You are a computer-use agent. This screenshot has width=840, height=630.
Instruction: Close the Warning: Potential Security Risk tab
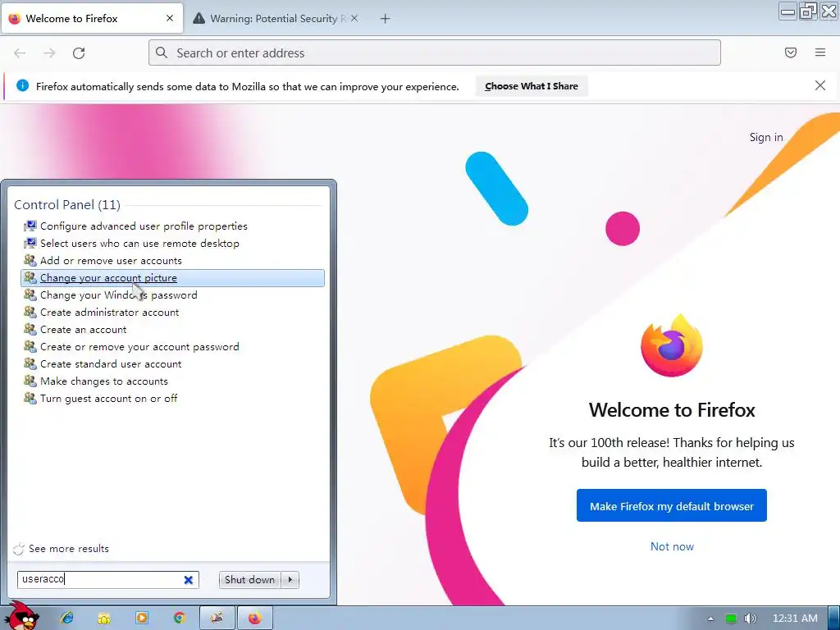[354, 18]
